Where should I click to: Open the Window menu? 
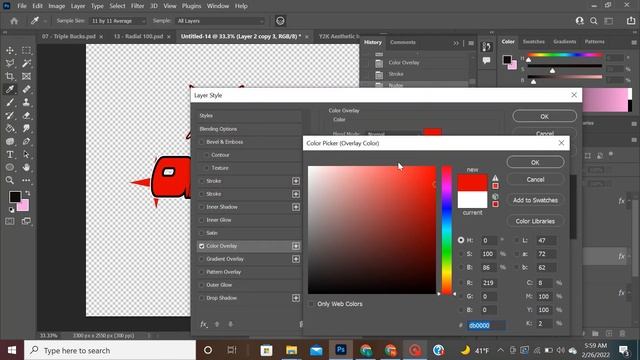pos(218,6)
